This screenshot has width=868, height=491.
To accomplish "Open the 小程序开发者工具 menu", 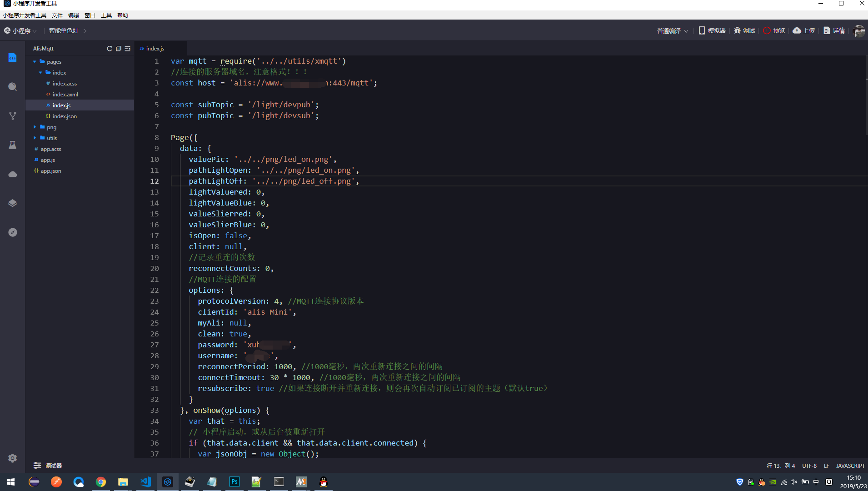I will point(25,15).
